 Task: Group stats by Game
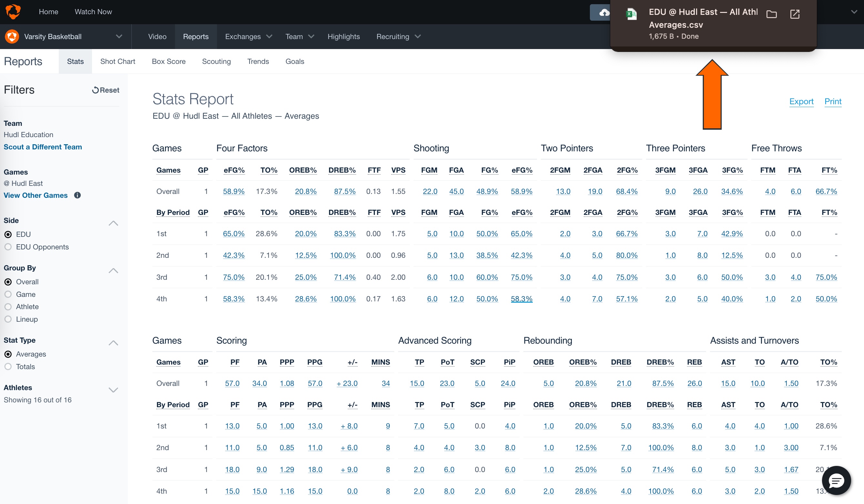(x=8, y=294)
